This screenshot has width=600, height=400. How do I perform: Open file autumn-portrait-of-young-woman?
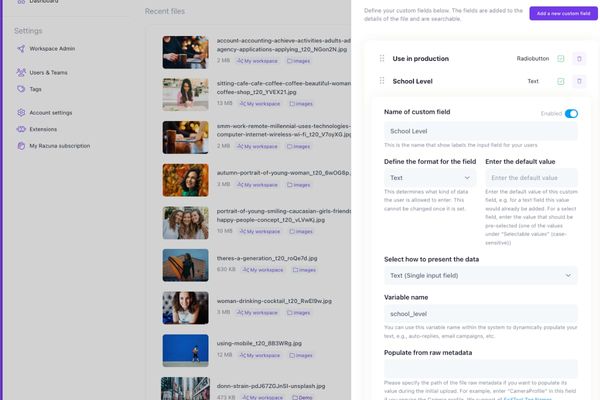tap(284, 173)
